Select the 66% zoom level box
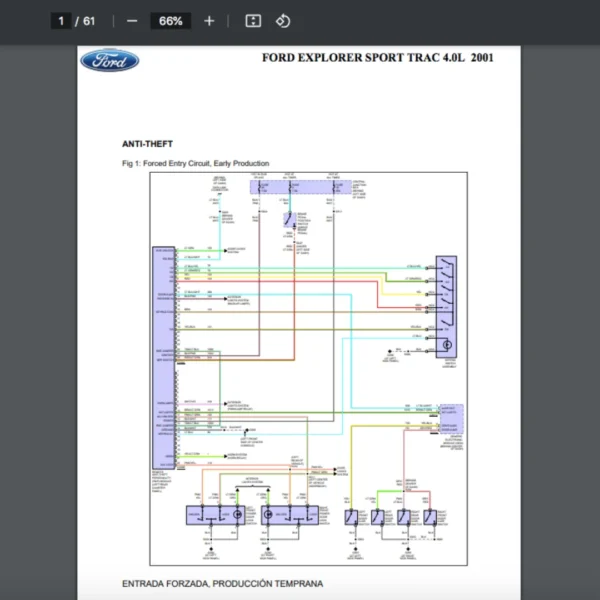600x600 pixels. click(170, 21)
